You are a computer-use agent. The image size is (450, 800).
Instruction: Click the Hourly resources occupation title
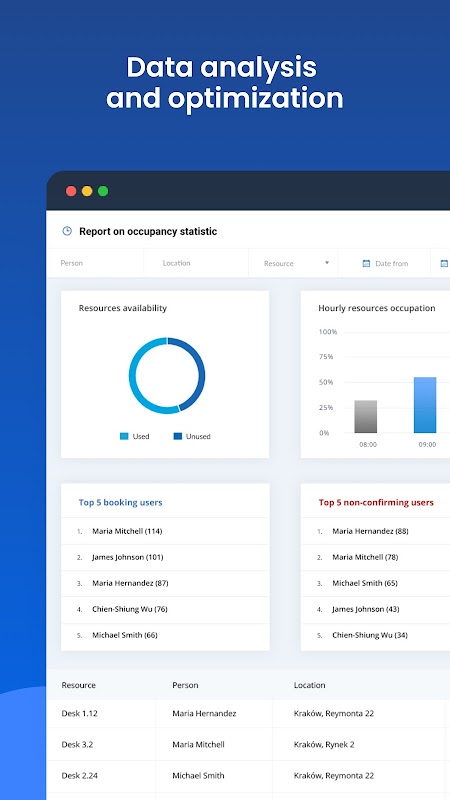(377, 308)
